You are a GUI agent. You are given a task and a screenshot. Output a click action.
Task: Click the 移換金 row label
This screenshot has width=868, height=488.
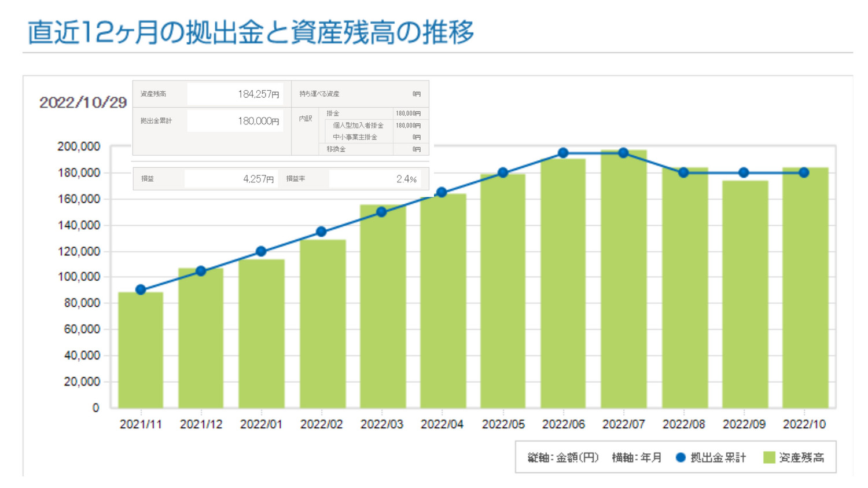click(x=336, y=149)
